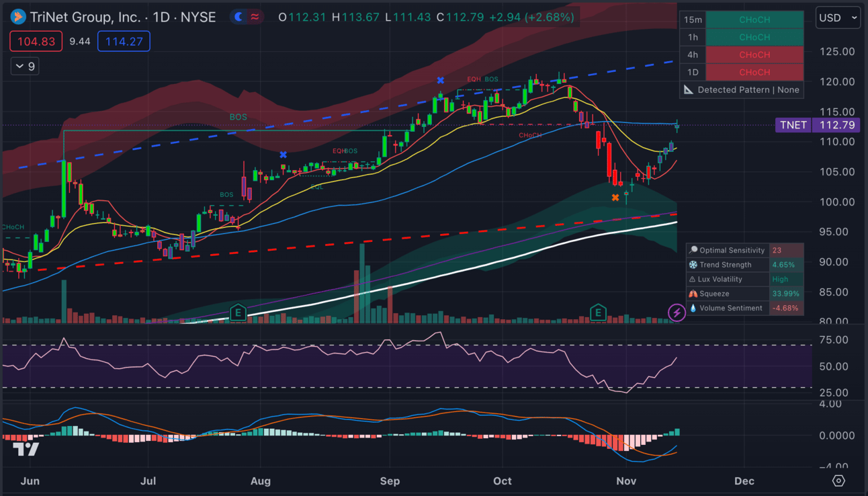Image resolution: width=868 pixels, height=496 pixels.
Task: Click the purple lightning bolt icon
Action: pyautogui.click(x=677, y=313)
